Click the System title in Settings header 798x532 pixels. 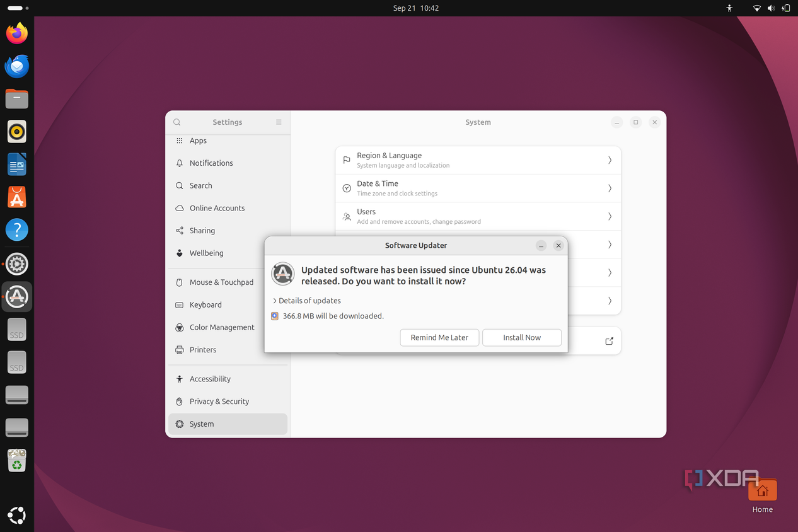click(478, 122)
